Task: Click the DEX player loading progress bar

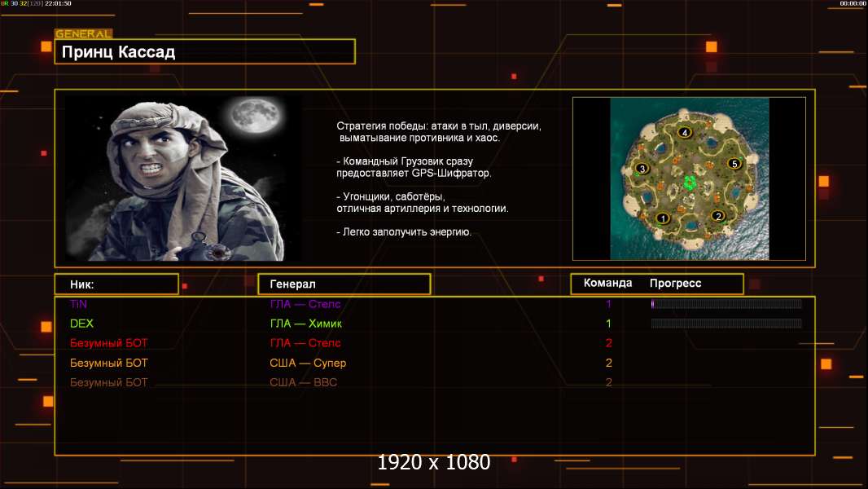Action: 726,324
